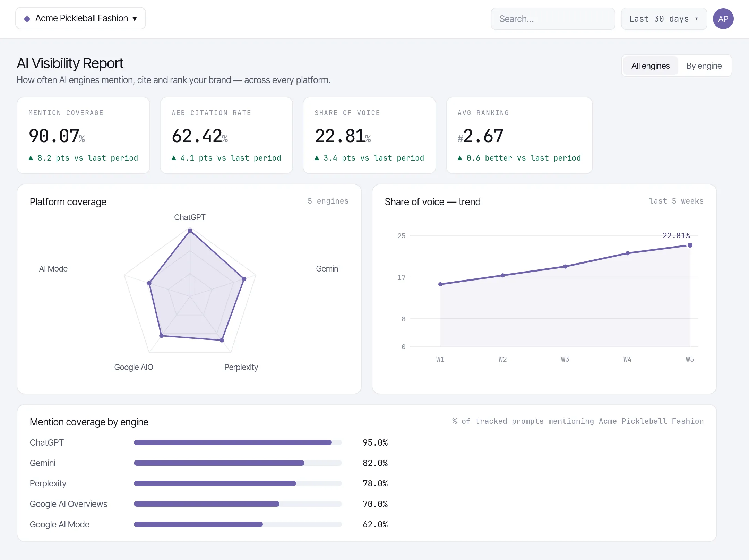Select the W5 data point at 22.81%
Screen dimensions: 749x560
(690, 245)
